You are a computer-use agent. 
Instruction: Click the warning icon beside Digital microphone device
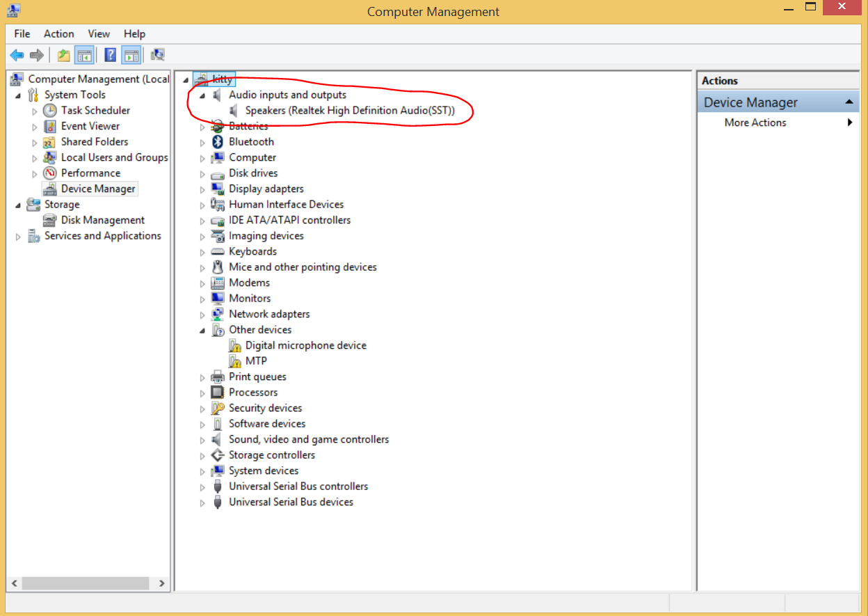(x=235, y=345)
